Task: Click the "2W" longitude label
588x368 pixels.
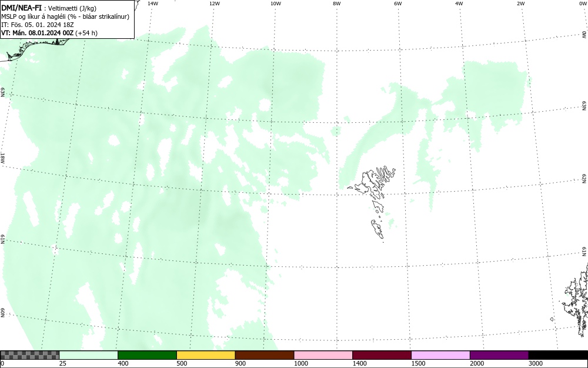Action: click(520, 4)
